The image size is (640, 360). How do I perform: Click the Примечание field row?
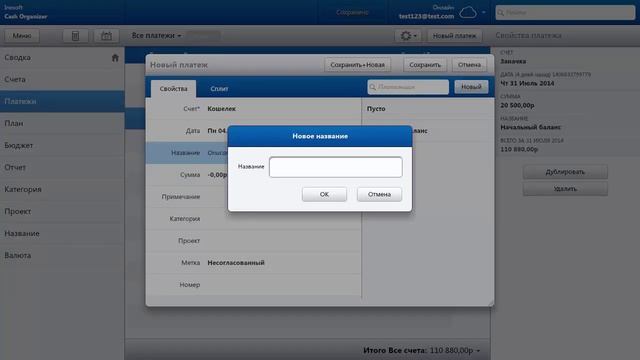coord(253,197)
